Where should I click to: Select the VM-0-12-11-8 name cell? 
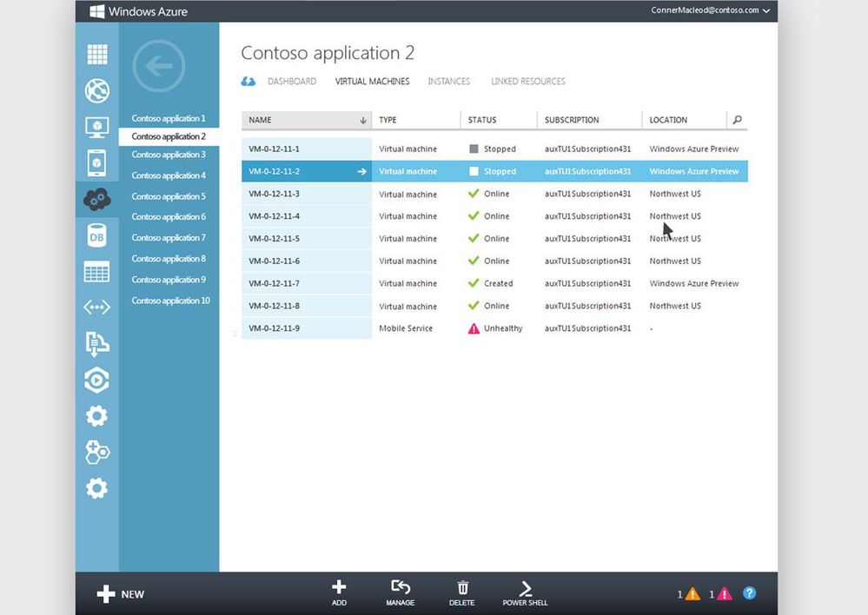click(x=307, y=306)
